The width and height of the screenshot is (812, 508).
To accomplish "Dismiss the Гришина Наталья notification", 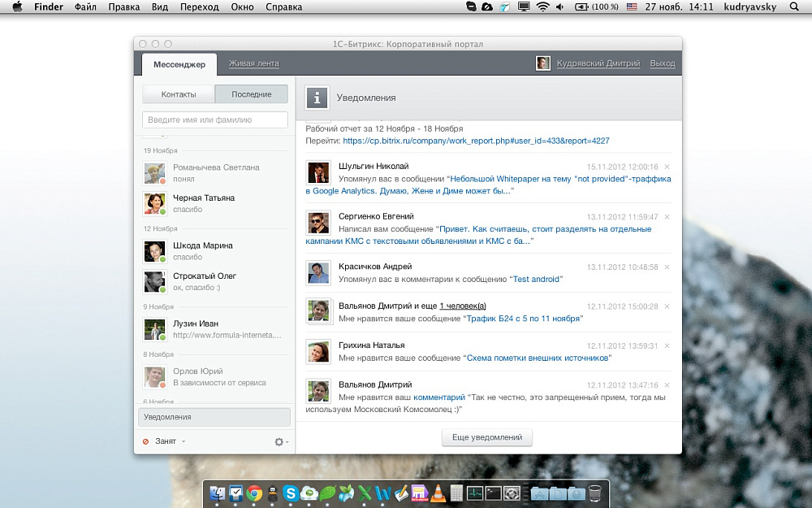I will [x=667, y=345].
